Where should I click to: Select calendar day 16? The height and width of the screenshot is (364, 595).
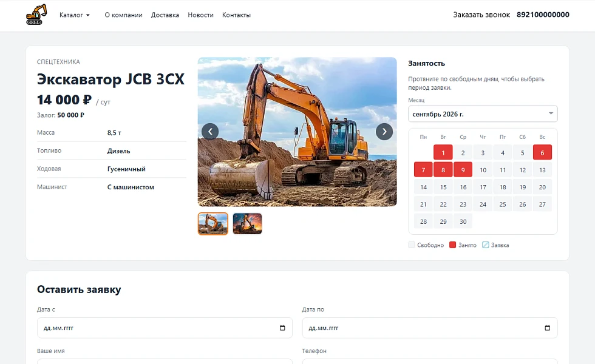point(463,187)
